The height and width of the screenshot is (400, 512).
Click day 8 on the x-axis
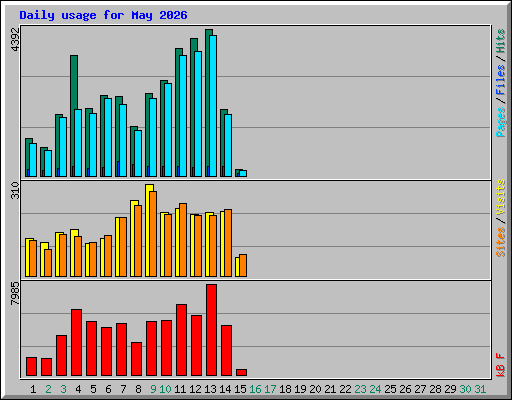[x=138, y=389]
